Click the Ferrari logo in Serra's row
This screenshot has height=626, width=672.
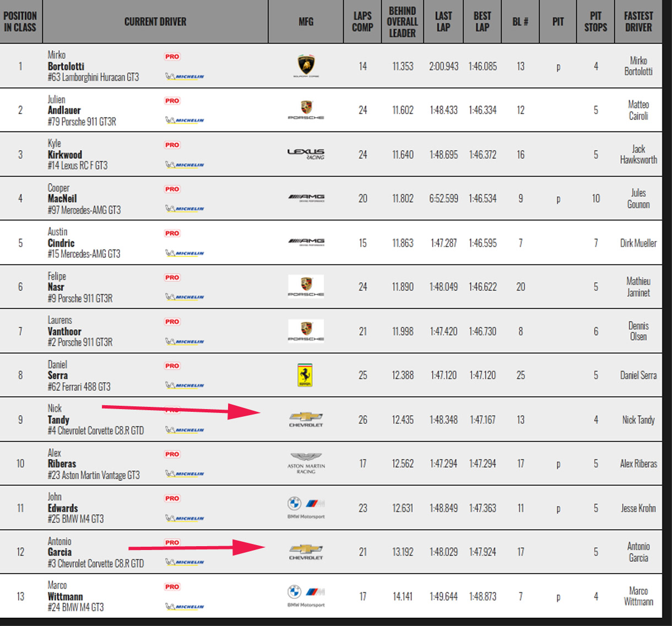click(305, 375)
